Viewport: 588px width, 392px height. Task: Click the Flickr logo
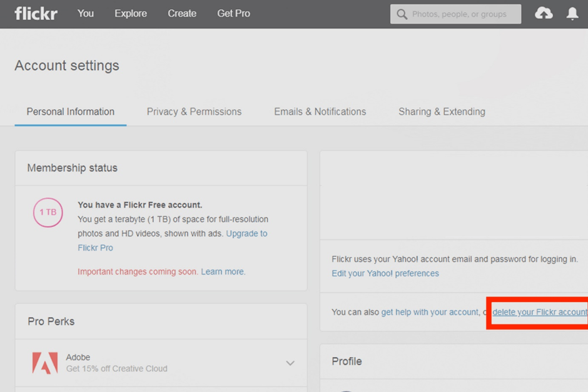point(36,14)
